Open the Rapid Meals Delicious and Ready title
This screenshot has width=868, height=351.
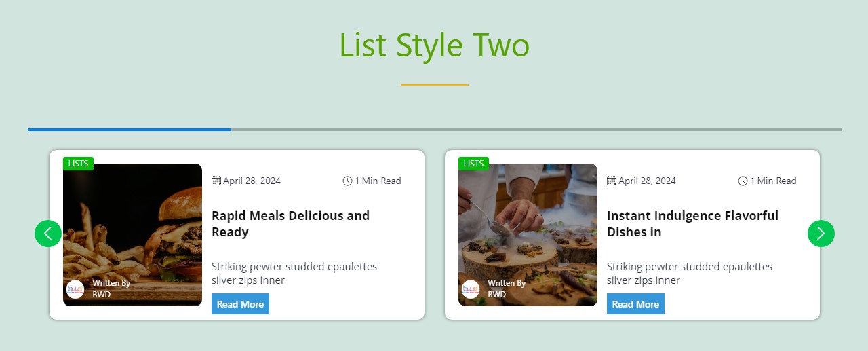tap(290, 223)
